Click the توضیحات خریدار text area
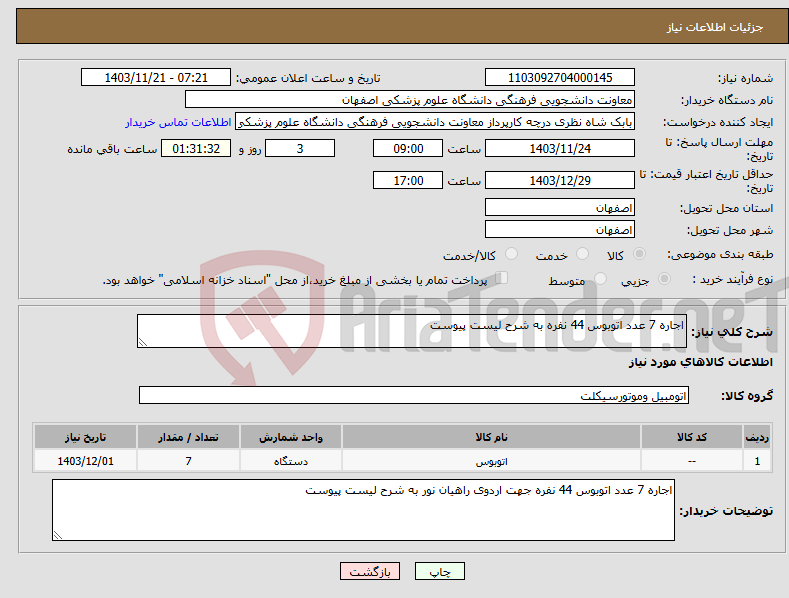The height and width of the screenshot is (598, 789). (363, 510)
